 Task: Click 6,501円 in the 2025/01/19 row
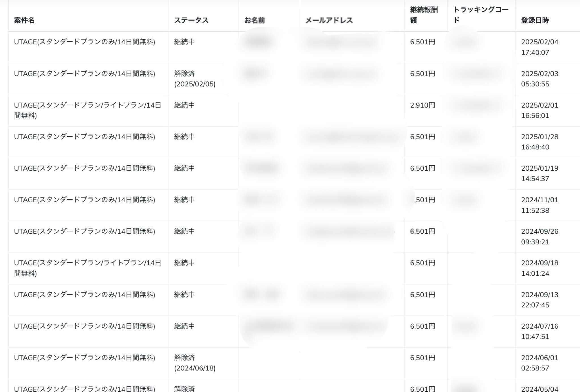tap(423, 168)
